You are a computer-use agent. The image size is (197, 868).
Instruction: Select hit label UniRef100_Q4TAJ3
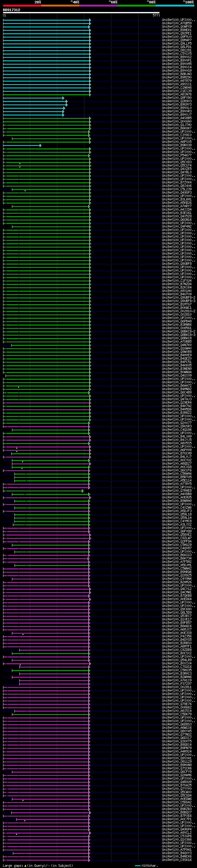pyautogui.click(x=177, y=399)
